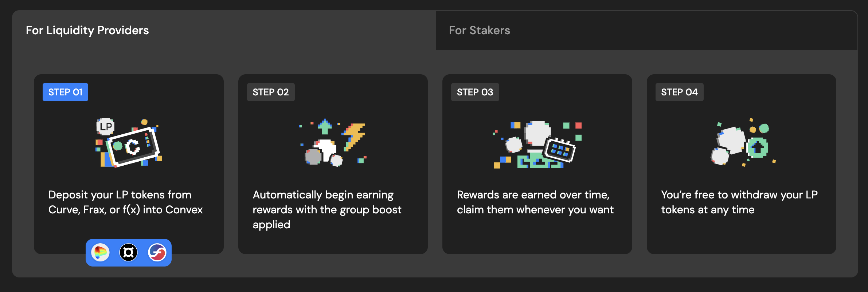Click the STEP 03 badge
Screen dimensions: 868x292
pos(475,92)
